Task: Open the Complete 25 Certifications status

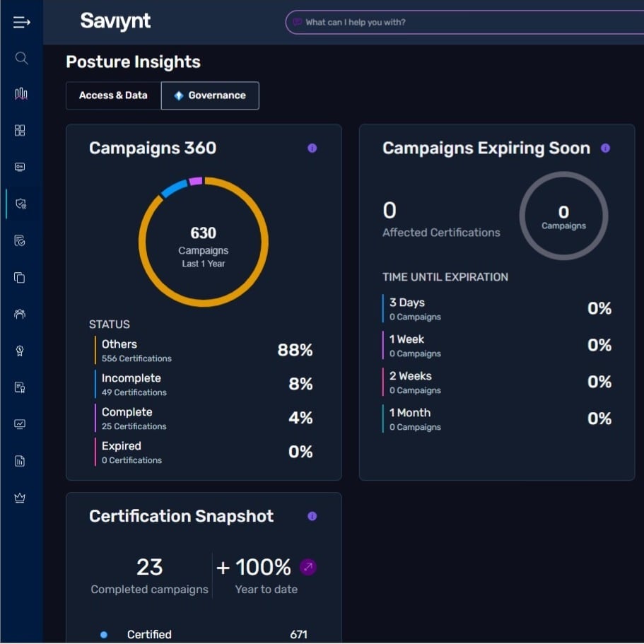Action: pos(204,418)
